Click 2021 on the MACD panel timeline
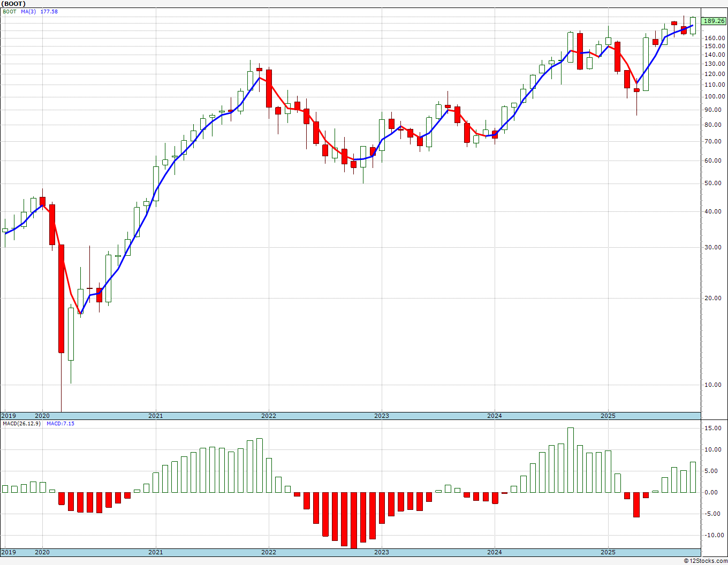Viewport: 728px width, 565px height. point(155,552)
